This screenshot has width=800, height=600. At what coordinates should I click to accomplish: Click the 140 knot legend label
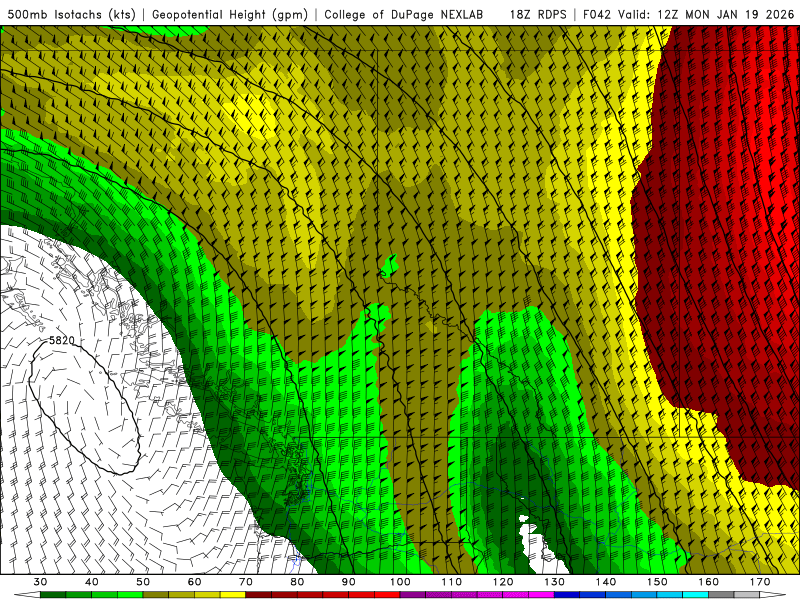click(x=606, y=582)
